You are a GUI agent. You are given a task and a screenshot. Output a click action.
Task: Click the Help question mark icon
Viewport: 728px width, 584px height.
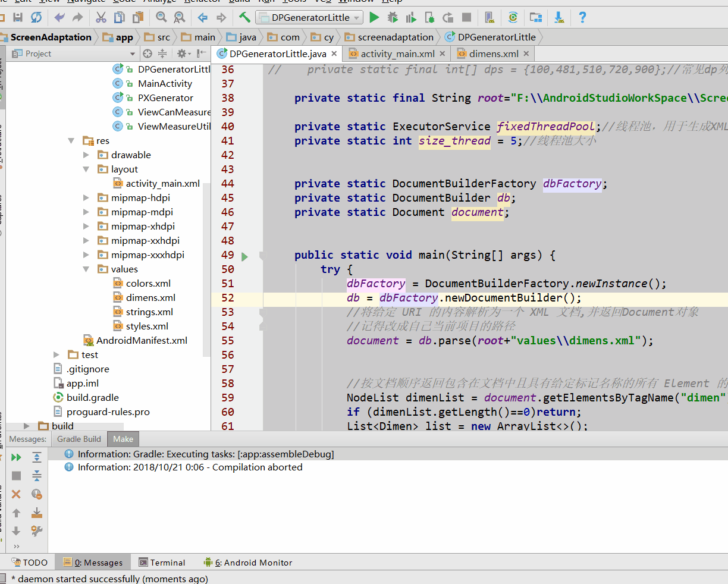[x=582, y=17]
